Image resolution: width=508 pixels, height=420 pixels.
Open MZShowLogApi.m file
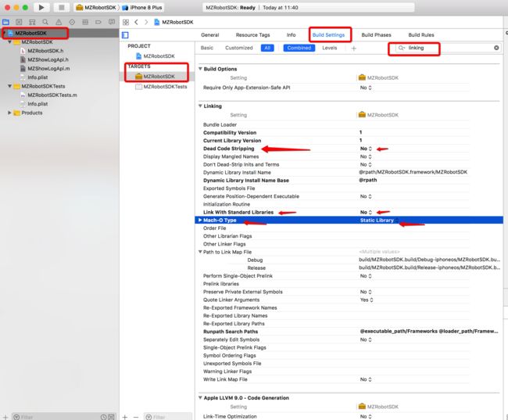pyautogui.click(x=48, y=68)
